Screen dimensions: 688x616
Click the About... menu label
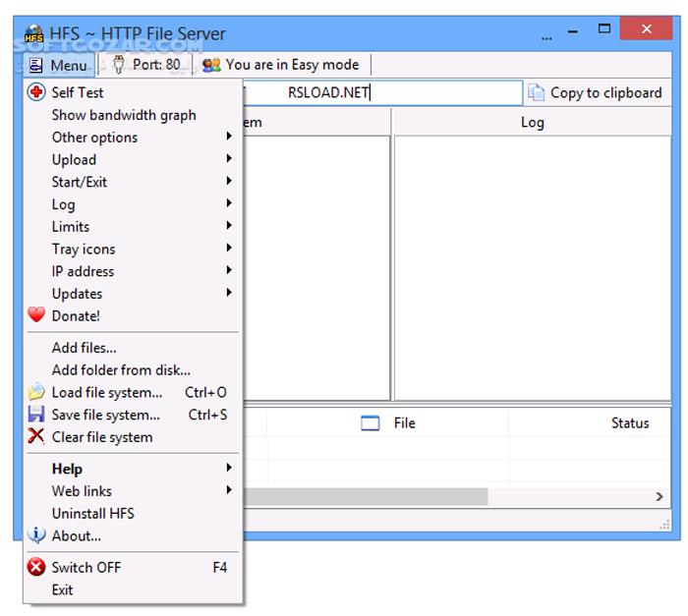pyautogui.click(x=77, y=535)
